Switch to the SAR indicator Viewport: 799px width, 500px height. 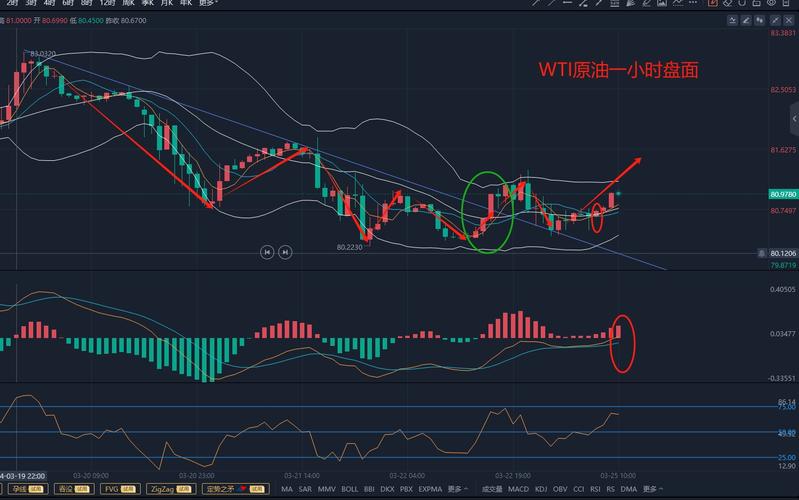tap(305, 489)
